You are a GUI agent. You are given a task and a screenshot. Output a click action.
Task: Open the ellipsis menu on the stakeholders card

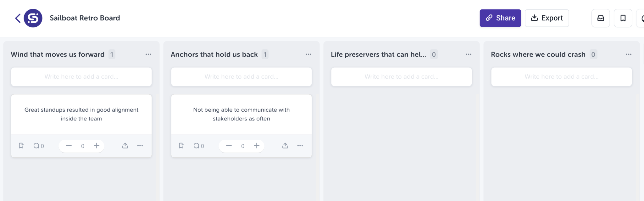(x=300, y=146)
